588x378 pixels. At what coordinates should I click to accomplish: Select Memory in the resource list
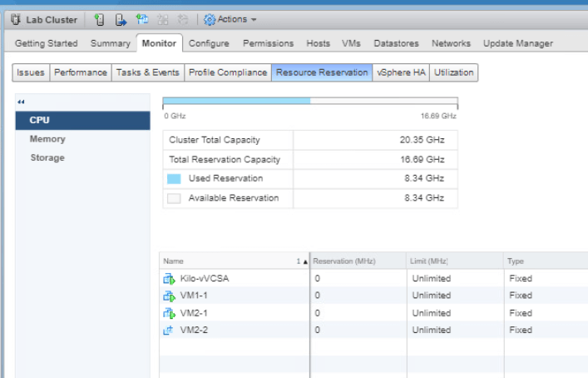coord(47,139)
